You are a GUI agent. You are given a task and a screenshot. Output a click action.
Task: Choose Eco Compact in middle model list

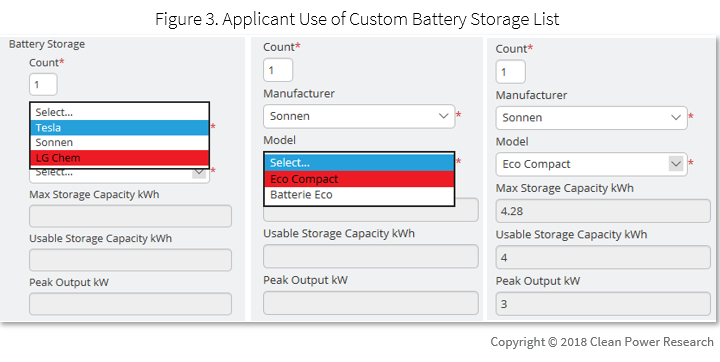[x=359, y=179]
